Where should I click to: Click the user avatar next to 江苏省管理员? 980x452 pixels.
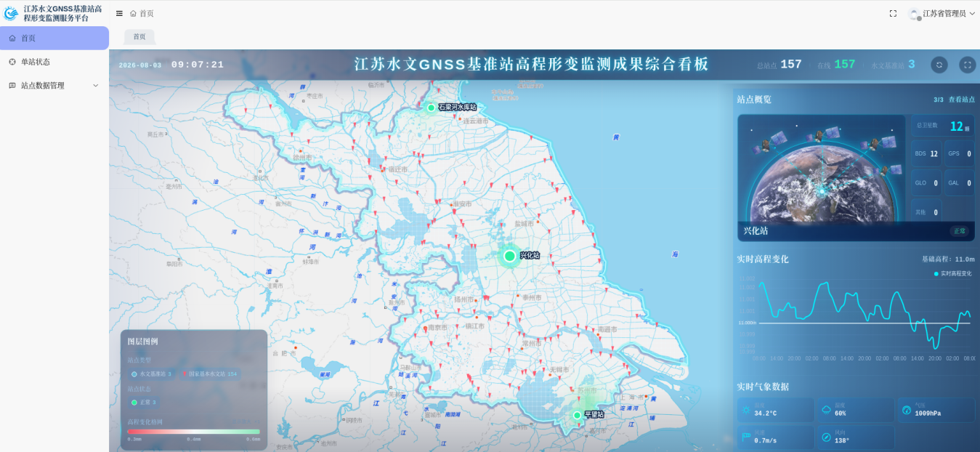(915, 13)
